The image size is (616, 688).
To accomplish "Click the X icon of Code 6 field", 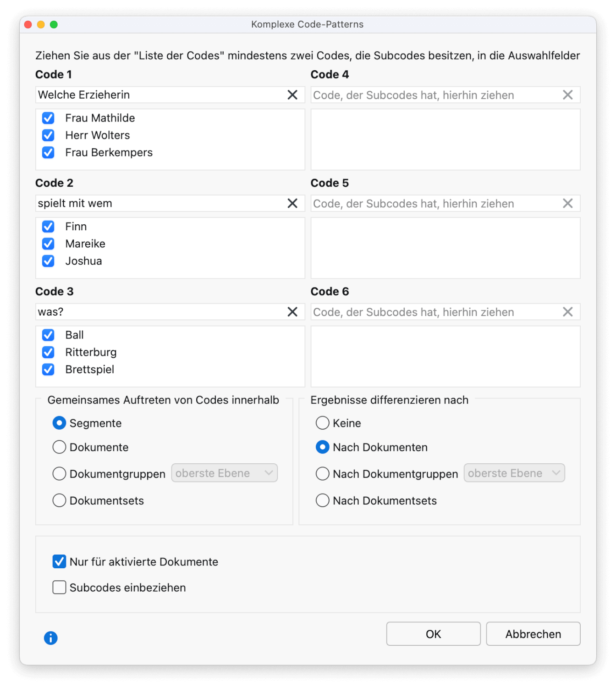I will pyautogui.click(x=567, y=312).
